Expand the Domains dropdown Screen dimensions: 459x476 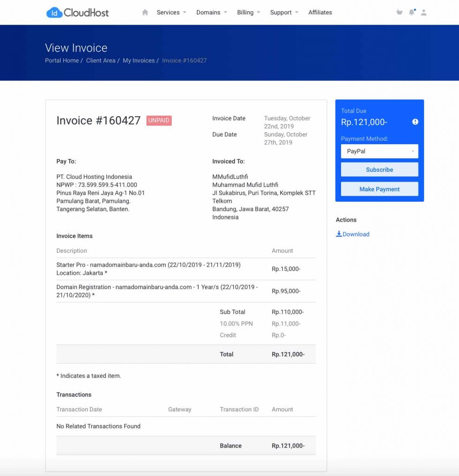click(208, 13)
